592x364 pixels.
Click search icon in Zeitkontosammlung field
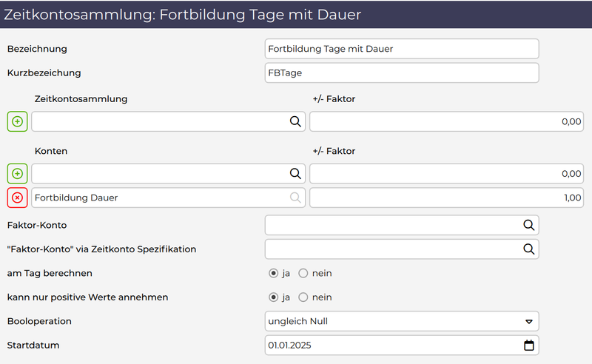coord(295,122)
